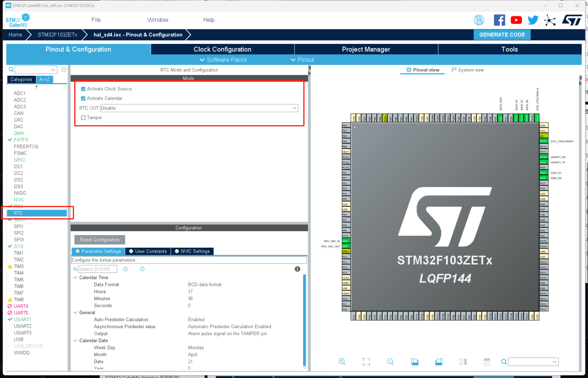This screenshot has height=378, width=588.
Task: Collapse the Calendar Time group
Action: point(75,277)
